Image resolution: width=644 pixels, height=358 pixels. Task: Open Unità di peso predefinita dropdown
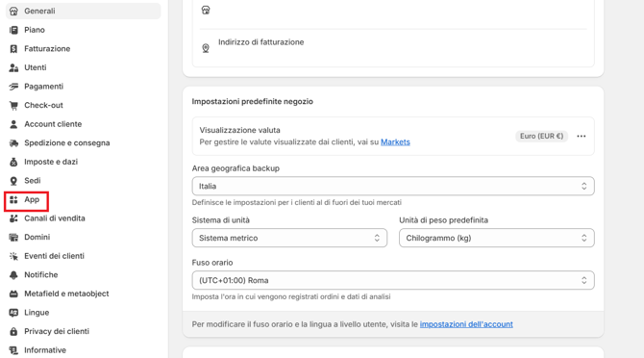pyautogui.click(x=497, y=238)
